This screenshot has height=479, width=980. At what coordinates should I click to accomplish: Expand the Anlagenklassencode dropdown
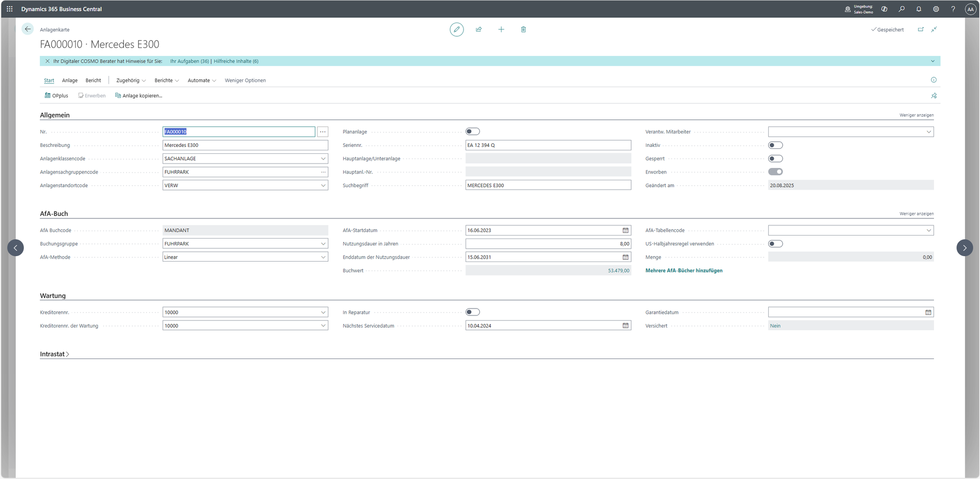click(x=323, y=159)
